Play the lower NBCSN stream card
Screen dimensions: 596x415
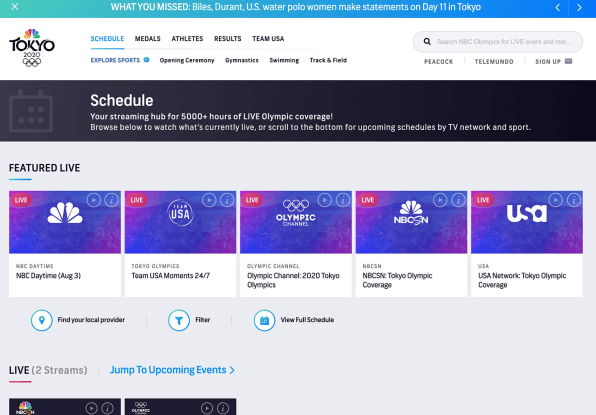[91, 408]
